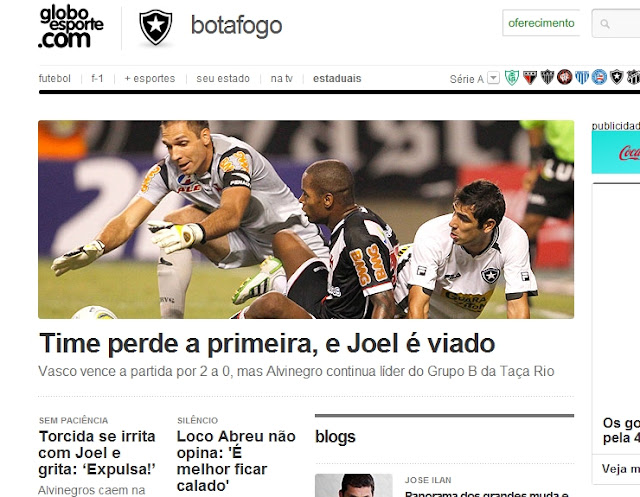
Task: Click the Botafogo shield crest in header
Action: pos(156,27)
